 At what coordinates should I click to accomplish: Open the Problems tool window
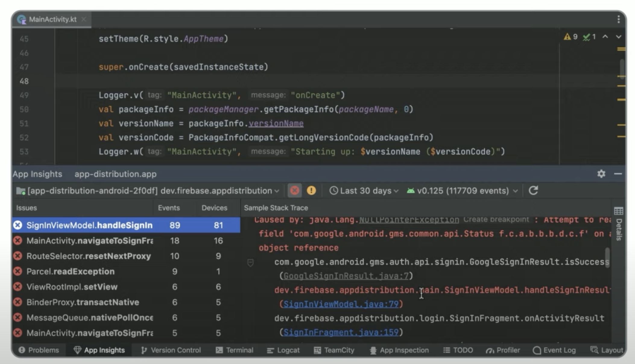[39, 350]
